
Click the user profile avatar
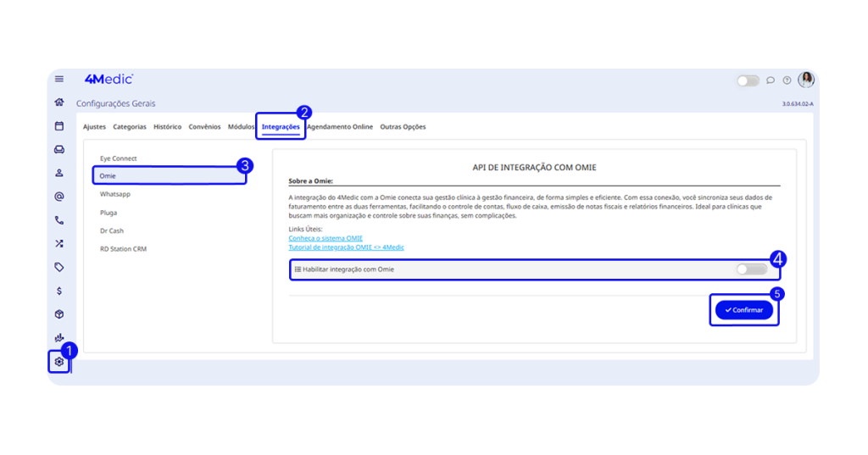pyautogui.click(x=806, y=80)
